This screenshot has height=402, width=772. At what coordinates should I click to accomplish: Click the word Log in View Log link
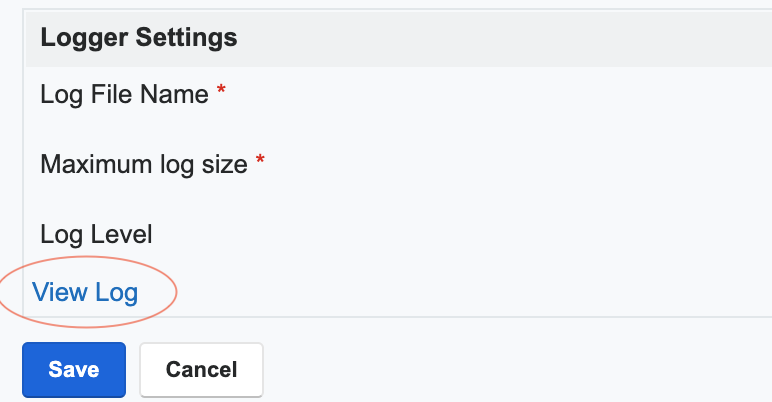(117, 294)
